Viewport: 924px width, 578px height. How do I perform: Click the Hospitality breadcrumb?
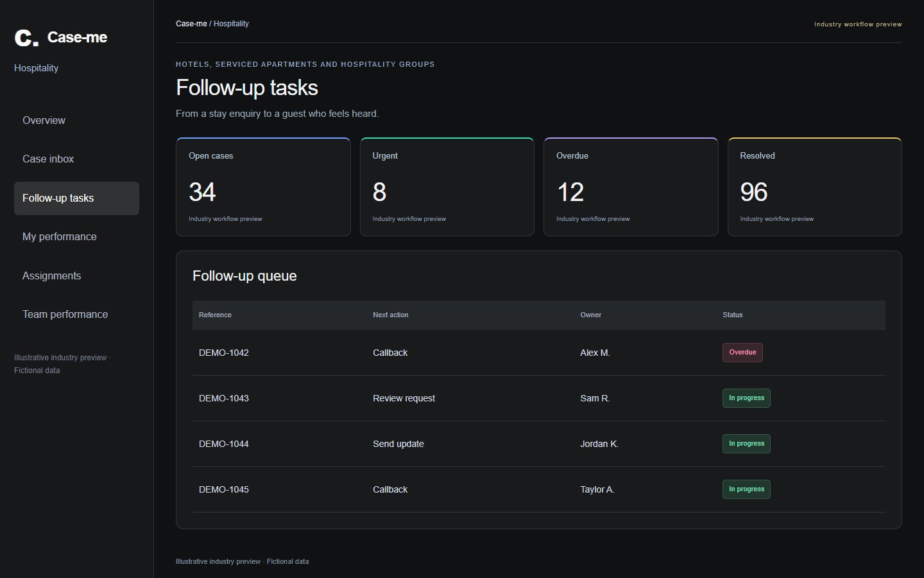pyautogui.click(x=231, y=24)
